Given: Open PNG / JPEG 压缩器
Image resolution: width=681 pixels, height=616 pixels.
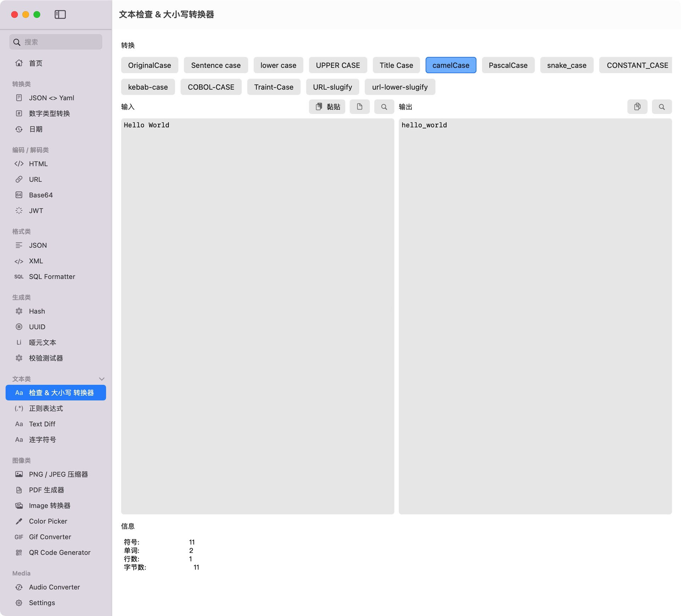Looking at the screenshot, I should pyautogui.click(x=56, y=474).
